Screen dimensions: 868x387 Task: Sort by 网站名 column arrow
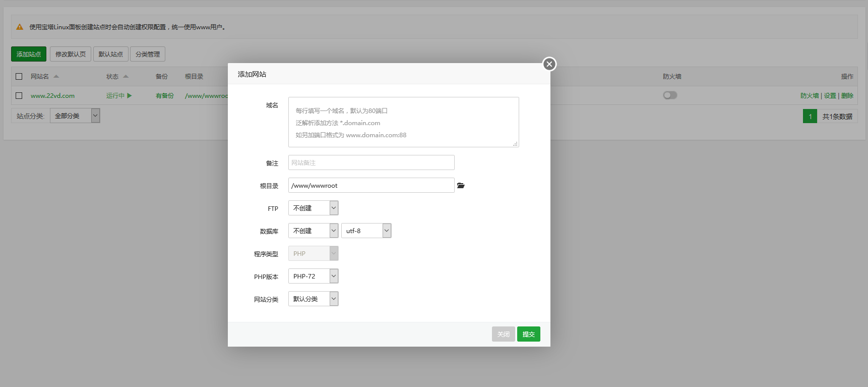pyautogui.click(x=56, y=76)
